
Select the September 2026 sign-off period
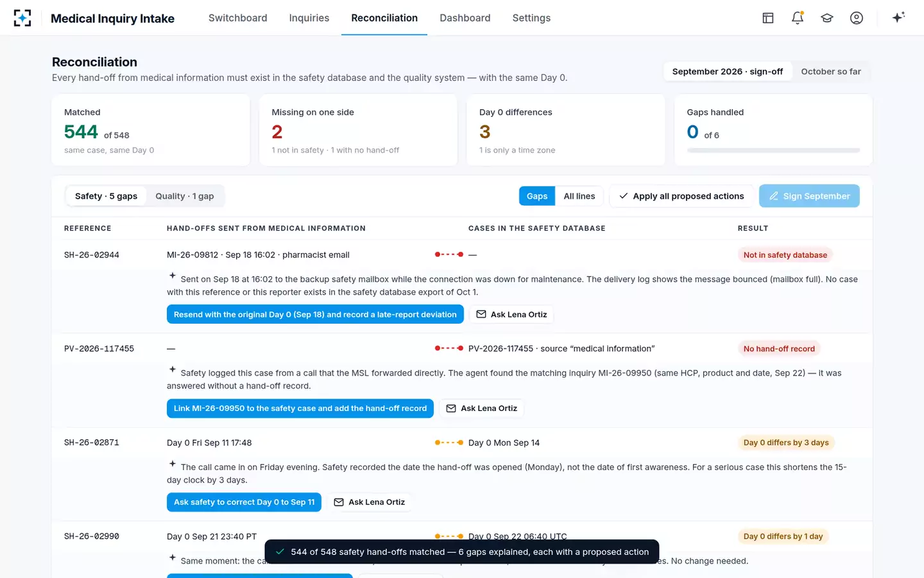point(728,71)
